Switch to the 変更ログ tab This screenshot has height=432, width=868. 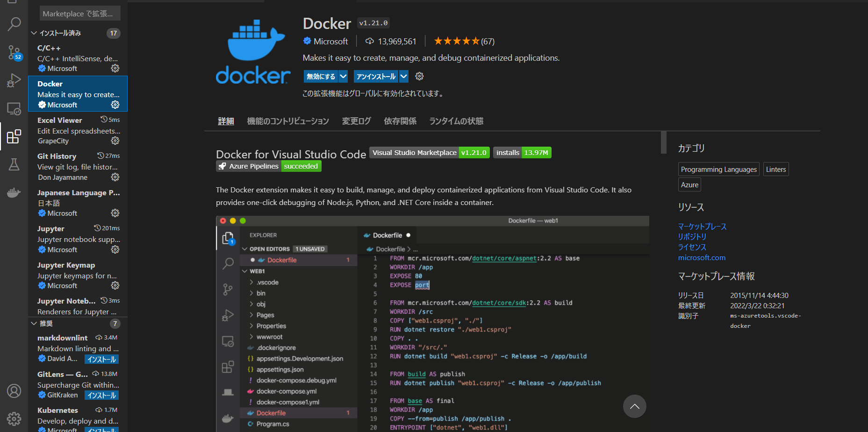pyautogui.click(x=356, y=121)
